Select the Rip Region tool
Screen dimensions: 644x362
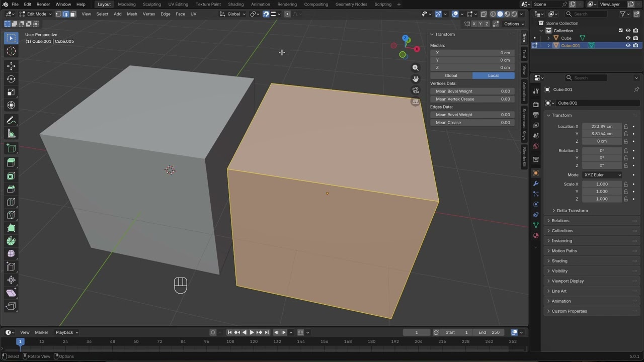point(11,306)
